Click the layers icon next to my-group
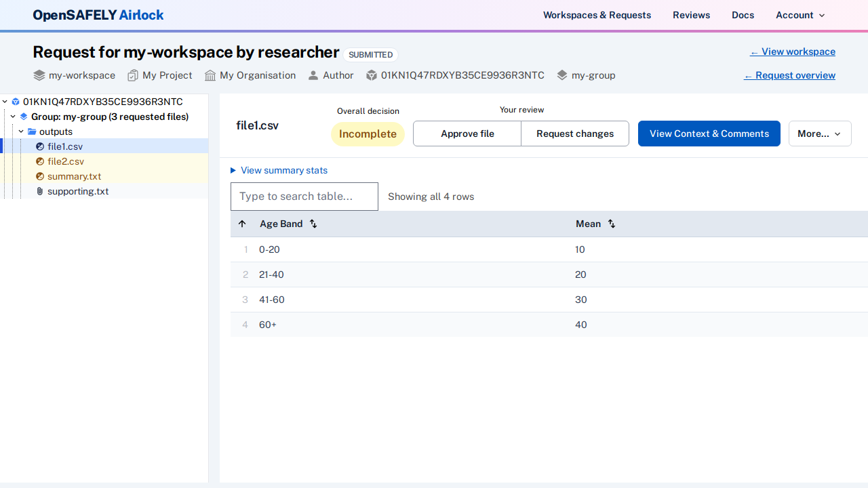This screenshot has height=488, width=868. tap(561, 75)
